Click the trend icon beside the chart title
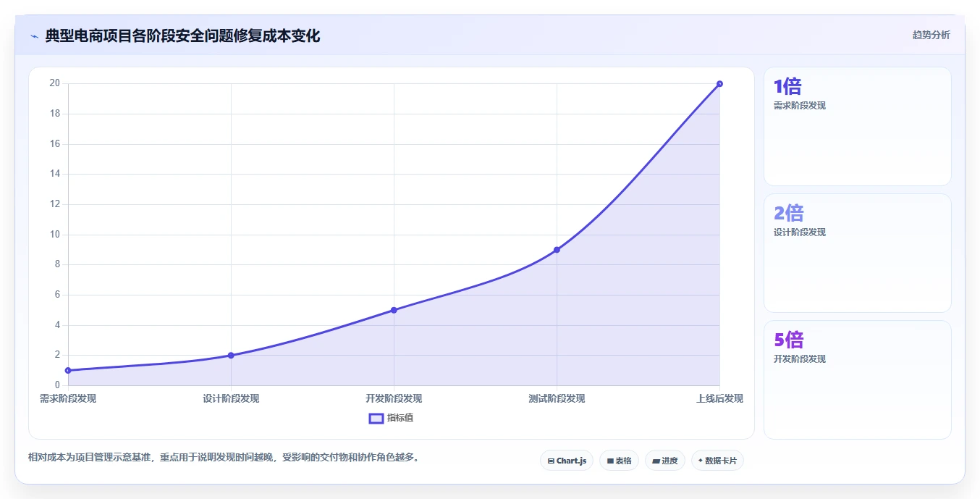 point(34,35)
